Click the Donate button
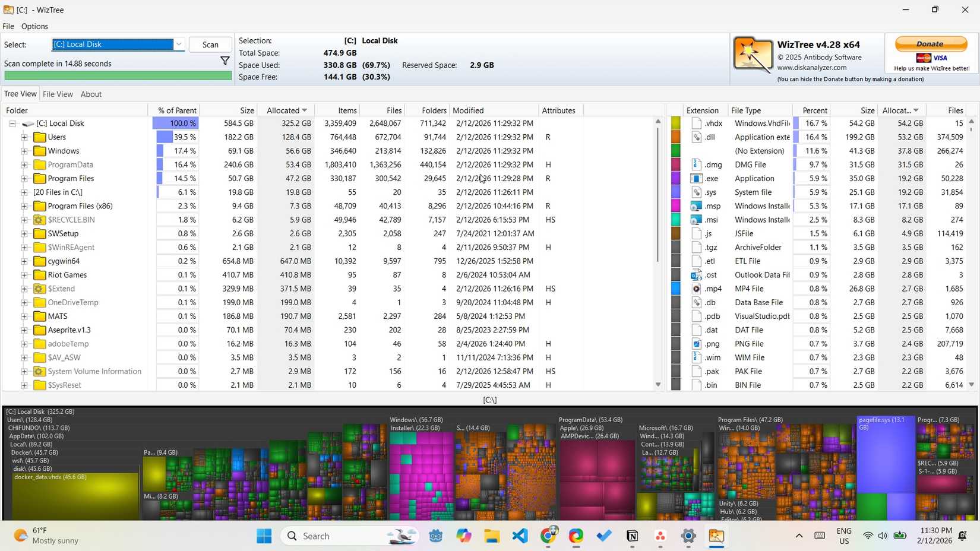 click(931, 44)
